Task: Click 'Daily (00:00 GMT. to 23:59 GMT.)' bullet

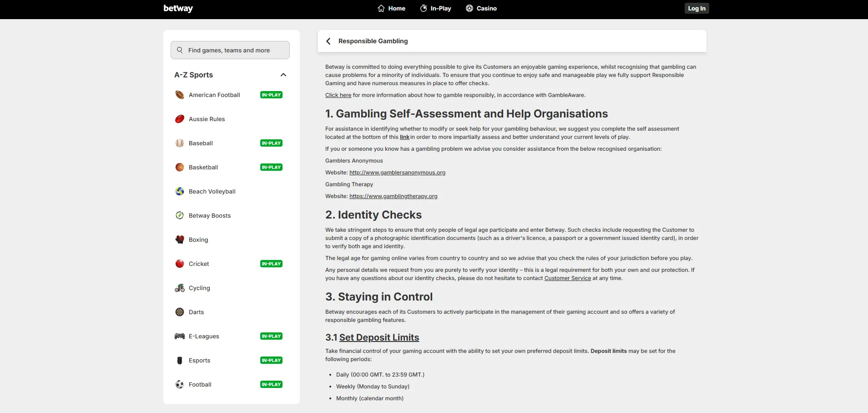Action: (x=380, y=375)
